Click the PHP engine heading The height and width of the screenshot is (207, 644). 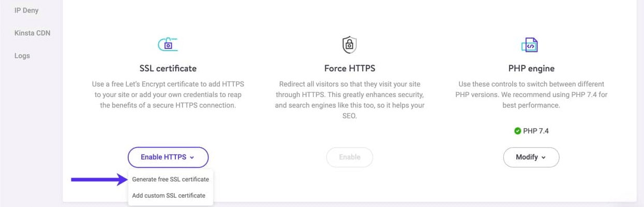[x=531, y=68]
